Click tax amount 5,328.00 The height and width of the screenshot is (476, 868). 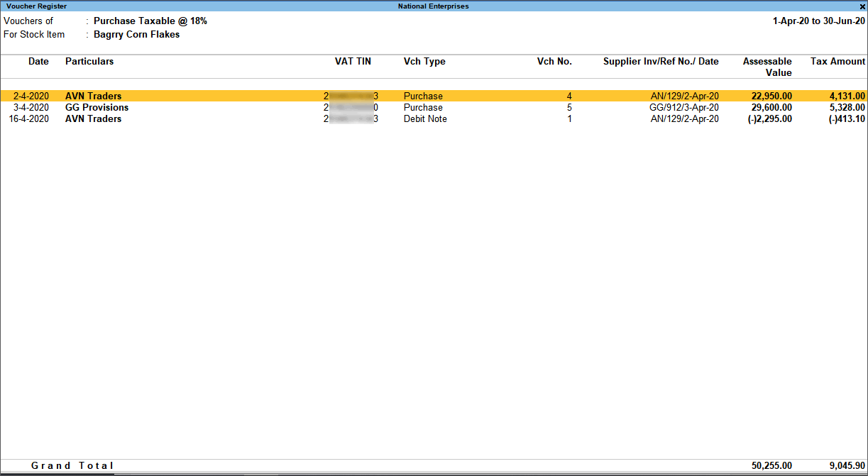coord(846,107)
